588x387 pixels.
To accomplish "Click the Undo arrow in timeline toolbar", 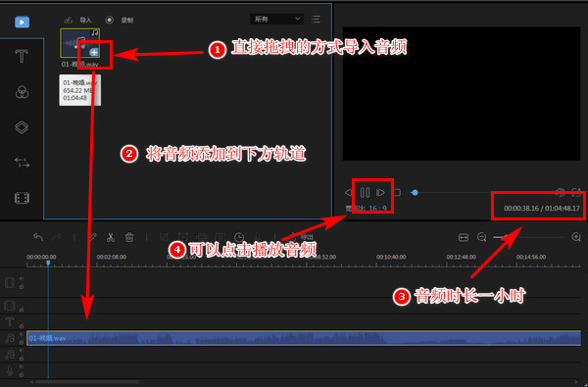I will 38,237.
